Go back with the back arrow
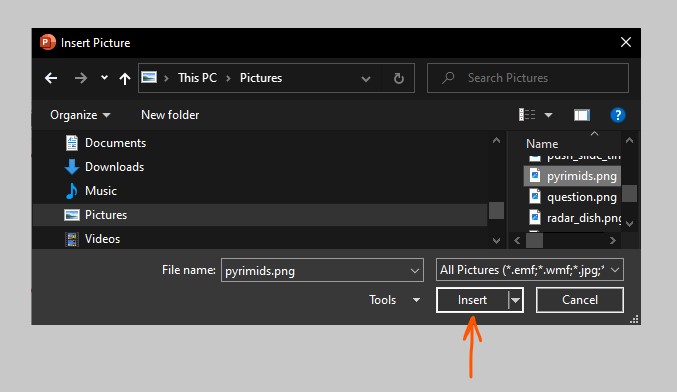Image resolution: width=677 pixels, height=392 pixels. [51, 78]
